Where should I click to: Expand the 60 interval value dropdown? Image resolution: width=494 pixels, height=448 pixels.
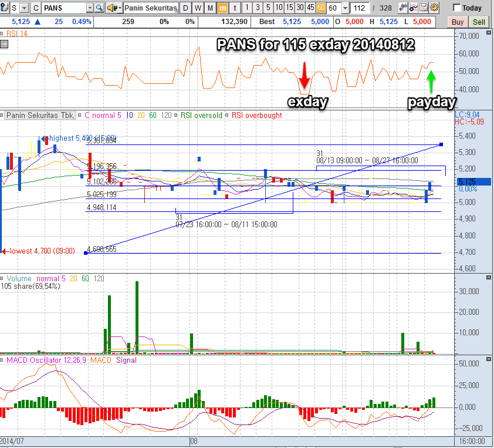tap(346, 8)
